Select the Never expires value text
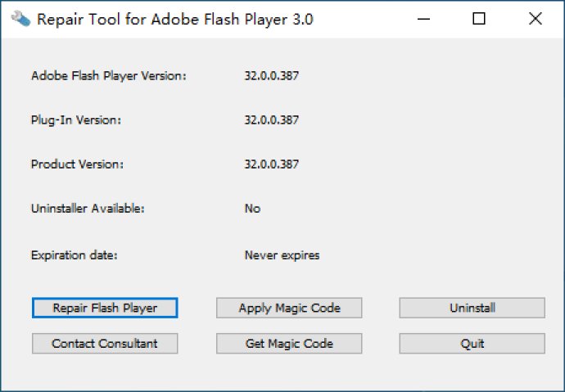Screen dimensions: 565x392 pyautogui.click(x=282, y=255)
